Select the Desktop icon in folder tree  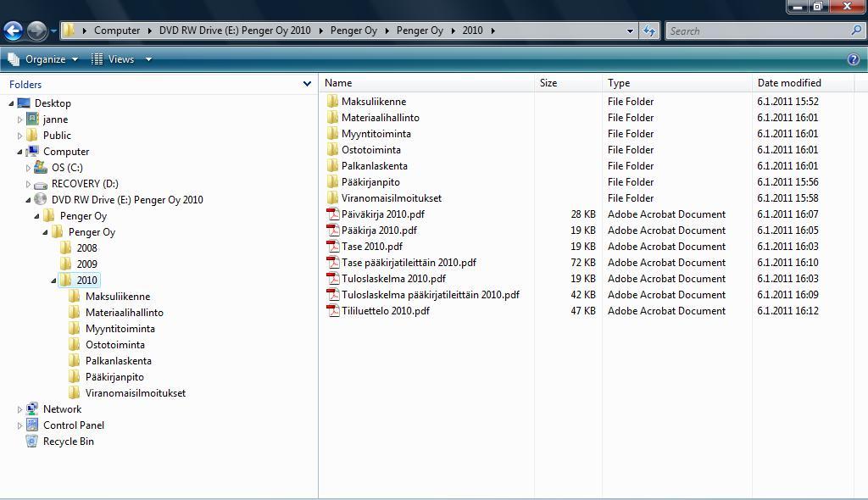(24, 103)
